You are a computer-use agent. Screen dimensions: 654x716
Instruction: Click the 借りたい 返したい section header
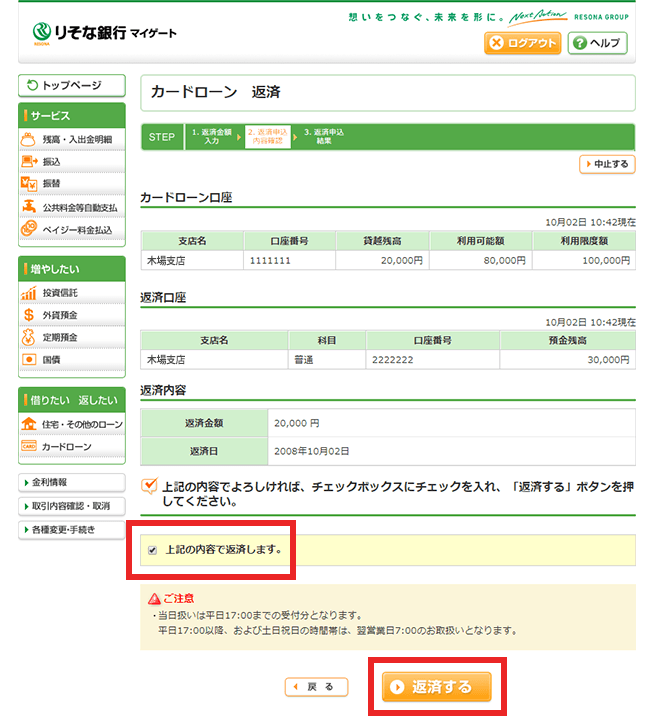point(72,400)
